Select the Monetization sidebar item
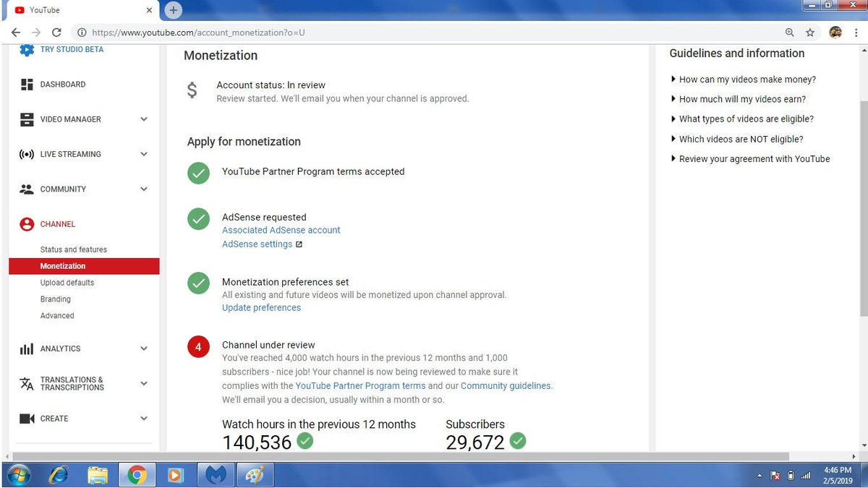This screenshot has width=868, height=488. [84, 266]
